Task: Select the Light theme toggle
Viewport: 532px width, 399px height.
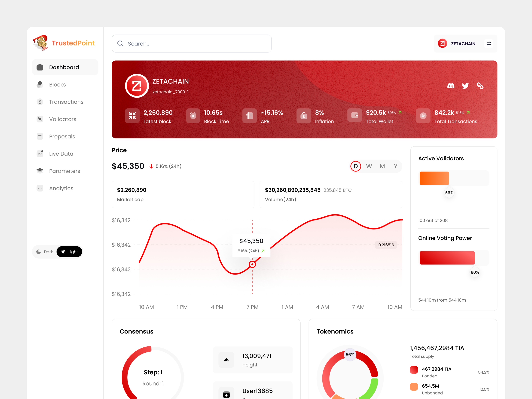Action: click(69, 252)
